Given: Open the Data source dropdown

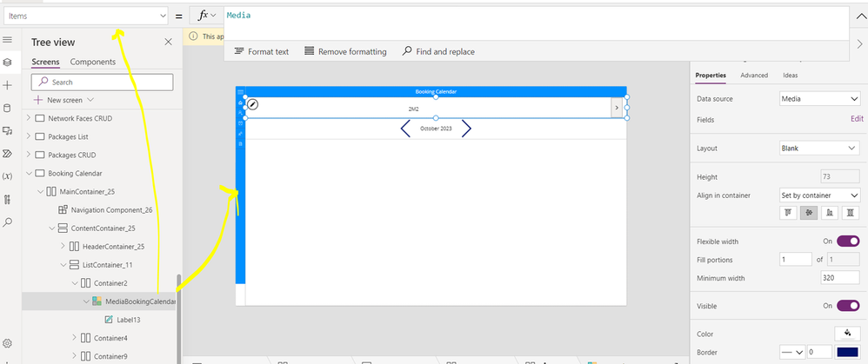Looking at the screenshot, I should [x=818, y=99].
